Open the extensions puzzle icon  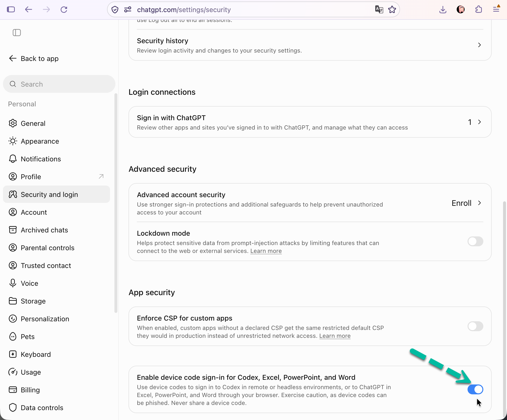click(x=478, y=10)
